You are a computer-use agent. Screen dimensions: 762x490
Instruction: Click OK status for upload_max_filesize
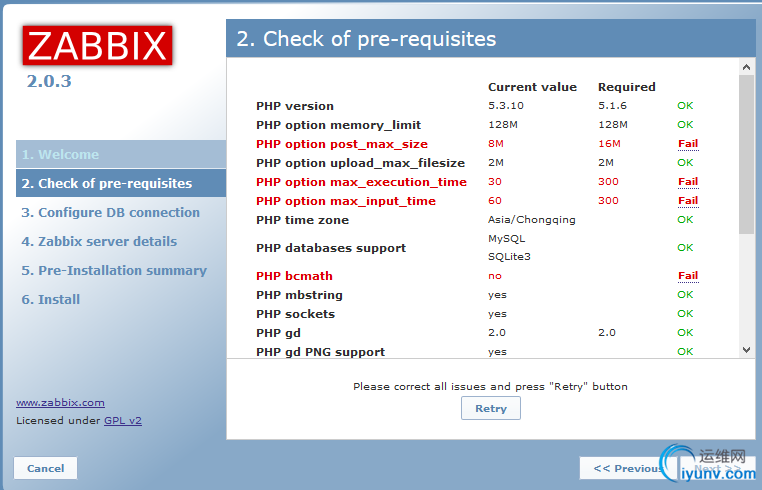coord(685,162)
